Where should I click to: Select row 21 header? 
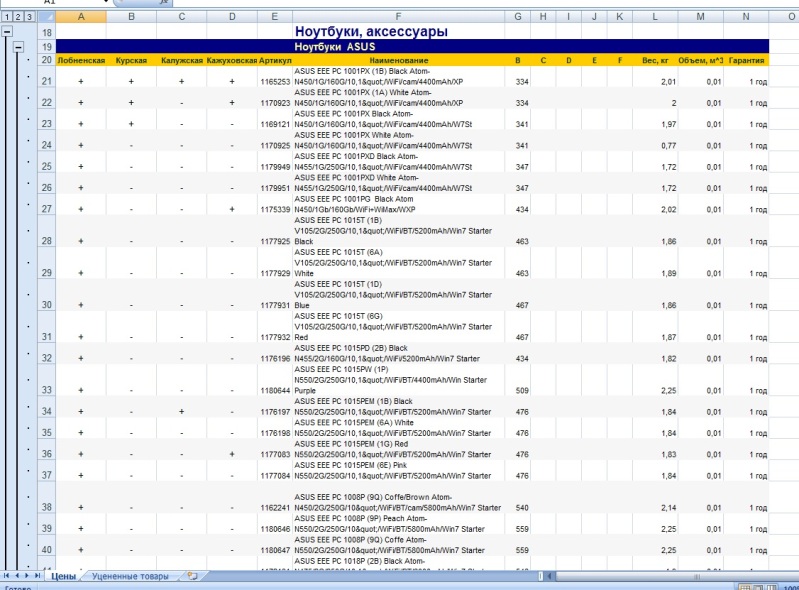pos(46,76)
